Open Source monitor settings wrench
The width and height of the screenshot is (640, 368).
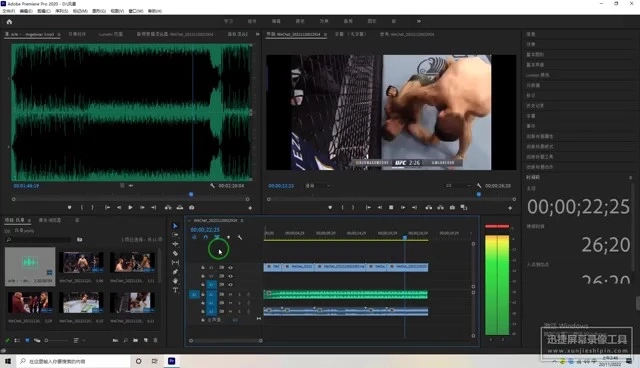pos(212,186)
